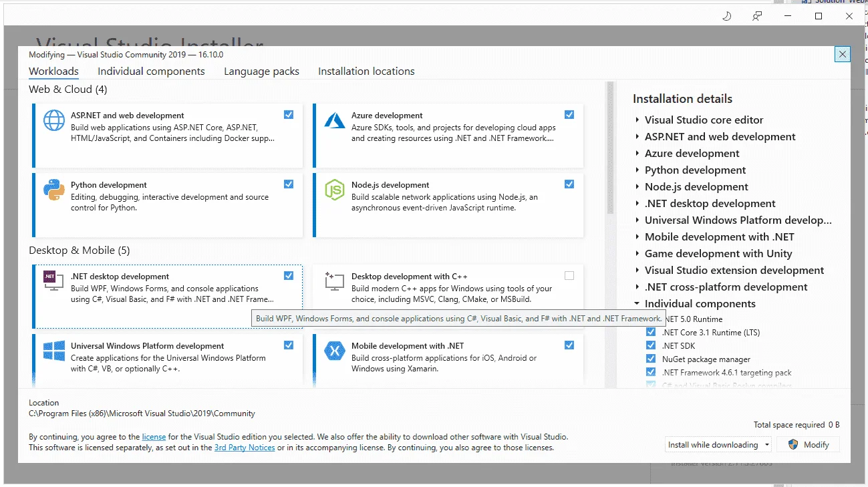
Task: Click the Web & Cloud (4) heading
Action: tap(68, 90)
